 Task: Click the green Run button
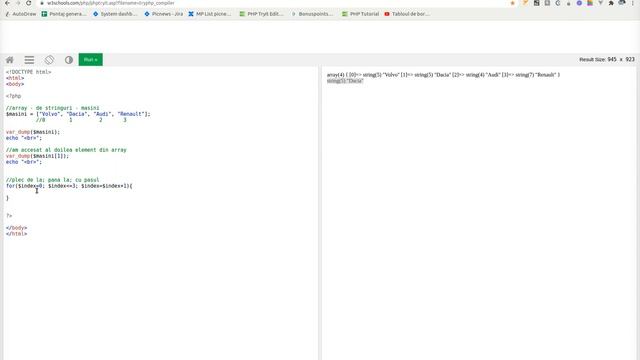click(91, 60)
